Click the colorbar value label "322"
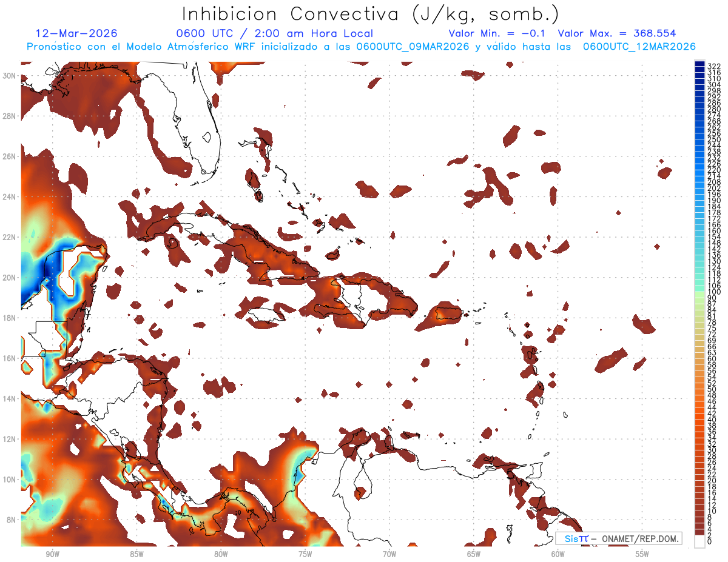Viewport: 728px width, 562px height. pyautogui.click(x=714, y=67)
